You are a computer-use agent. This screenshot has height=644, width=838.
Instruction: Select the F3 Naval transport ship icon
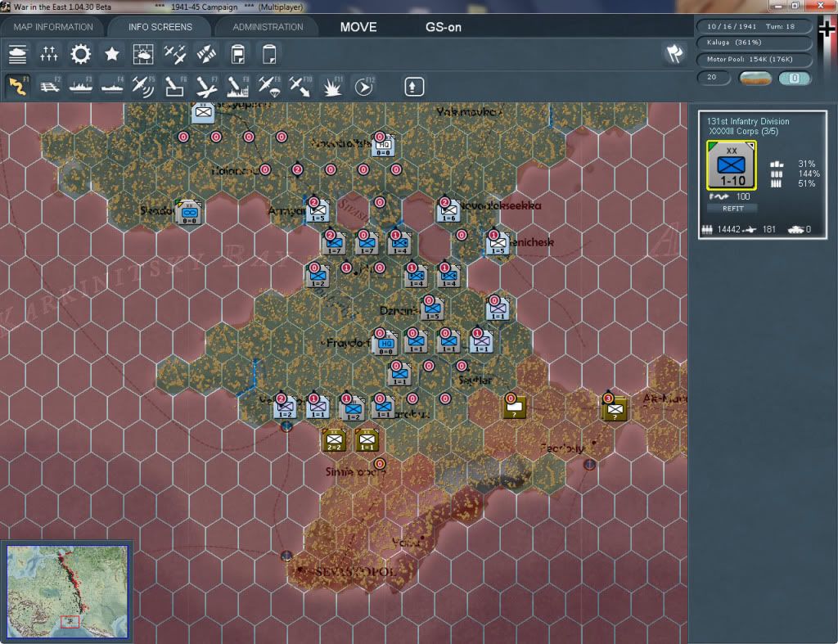coord(81,87)
